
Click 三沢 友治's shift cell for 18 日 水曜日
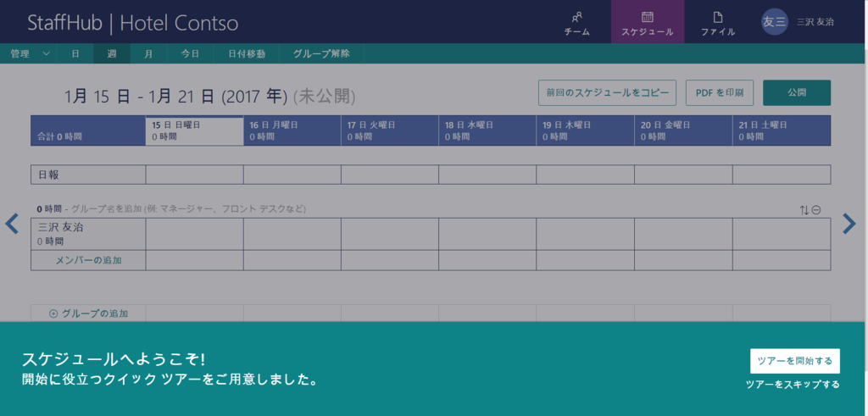[x=487, y=234]
